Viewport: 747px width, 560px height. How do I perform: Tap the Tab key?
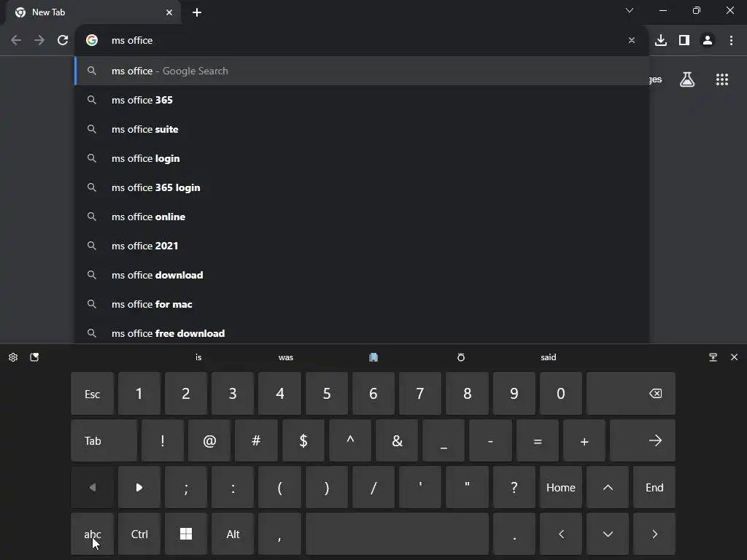tap(104, 440)
